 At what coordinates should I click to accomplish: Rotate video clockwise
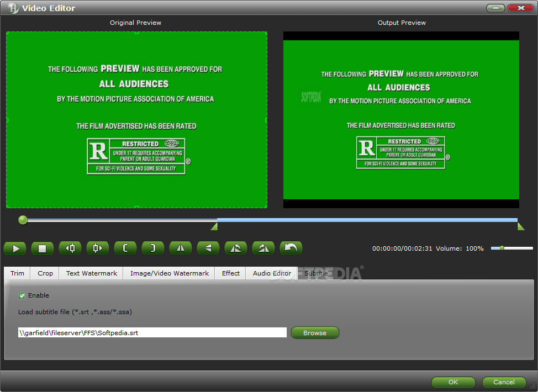263,248
